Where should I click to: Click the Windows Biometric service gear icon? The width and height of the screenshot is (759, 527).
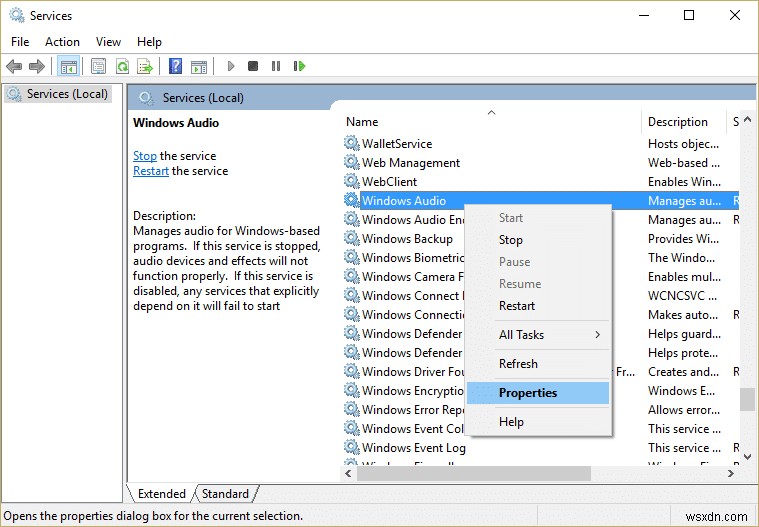coord(351,257)
